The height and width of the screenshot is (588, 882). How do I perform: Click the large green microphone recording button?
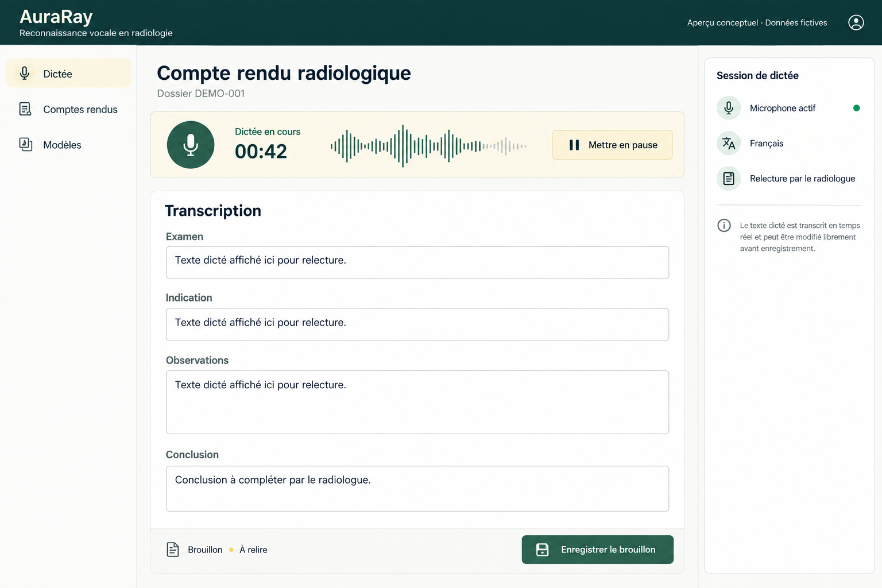[191, 145]
